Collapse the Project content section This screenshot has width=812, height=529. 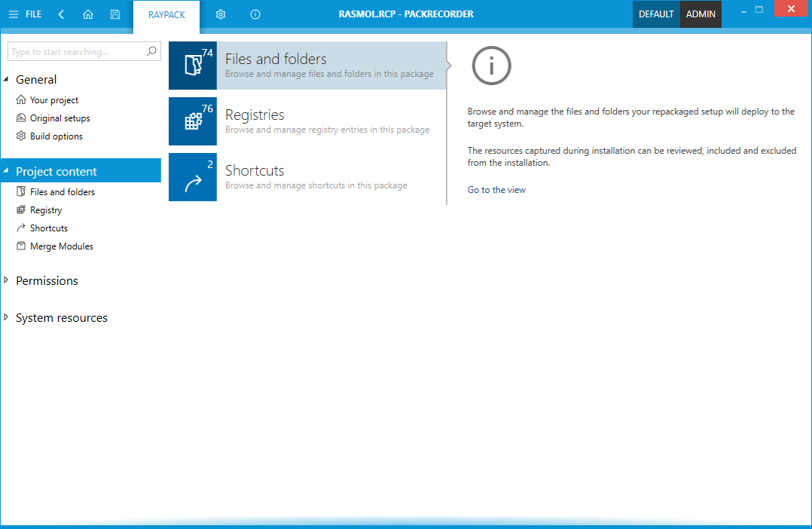click(x=7, y=171)
